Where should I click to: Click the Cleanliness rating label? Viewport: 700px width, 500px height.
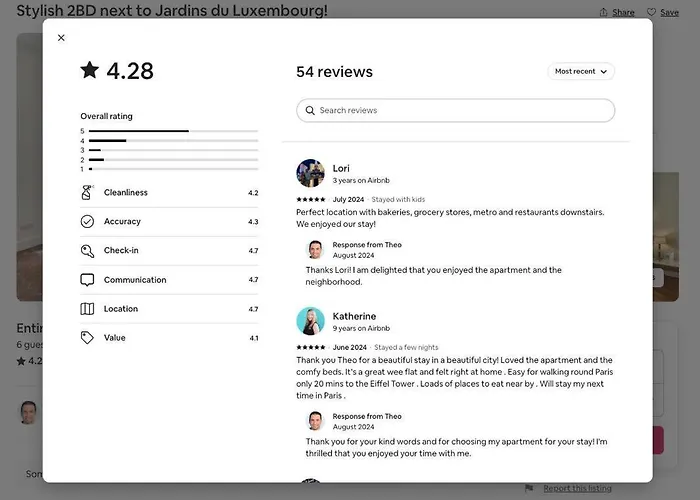click(x=125, y=192)
